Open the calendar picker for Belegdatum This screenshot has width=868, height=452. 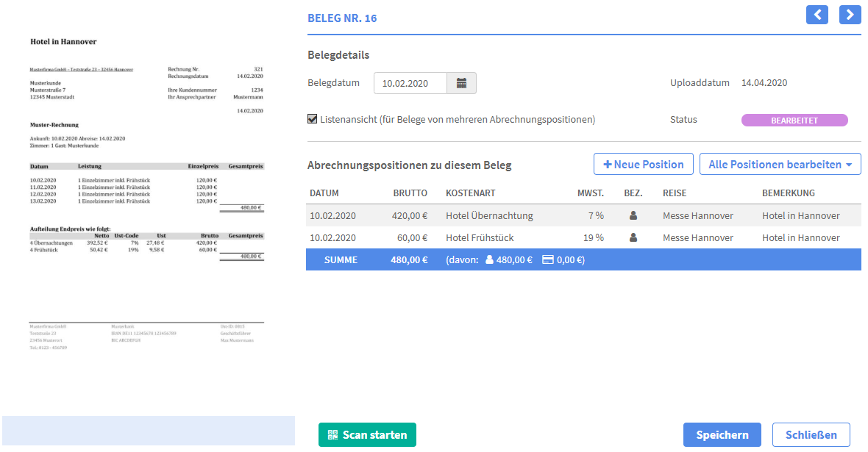coord(461,83)
